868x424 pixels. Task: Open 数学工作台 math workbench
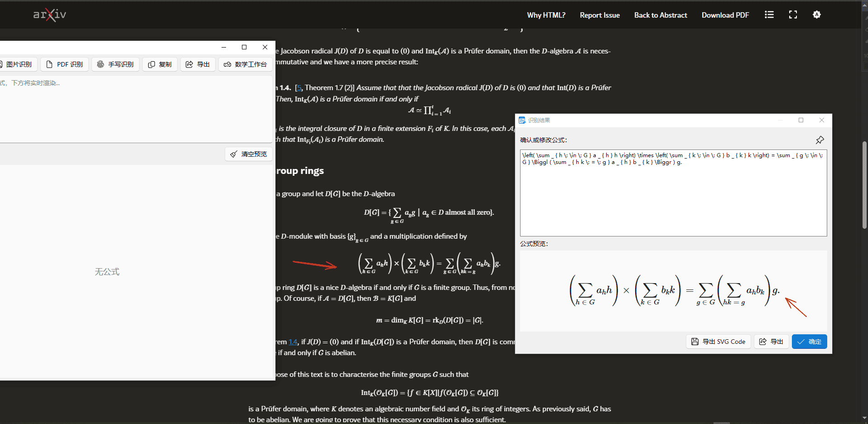246,64
